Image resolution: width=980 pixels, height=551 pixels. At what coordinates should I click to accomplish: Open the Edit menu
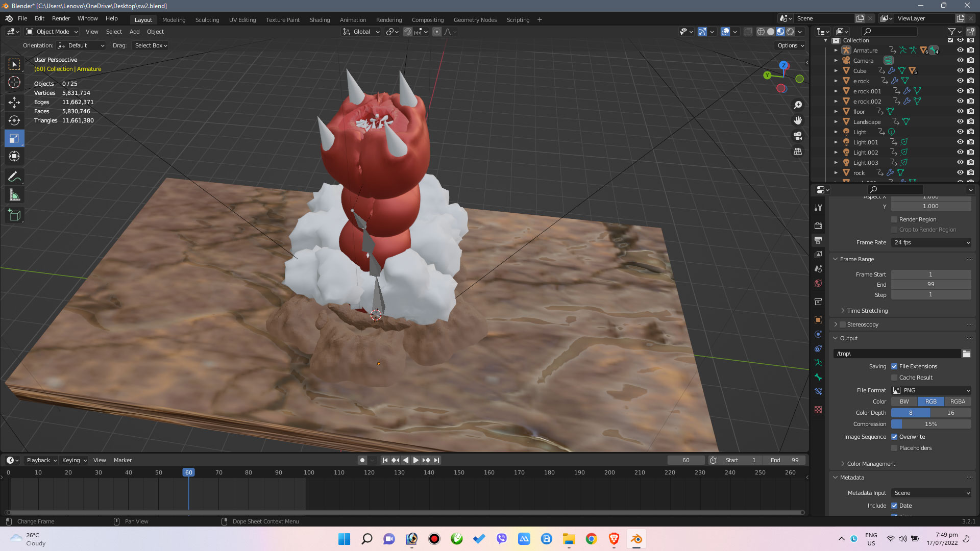pyautogui.click(x=39, y=18)
